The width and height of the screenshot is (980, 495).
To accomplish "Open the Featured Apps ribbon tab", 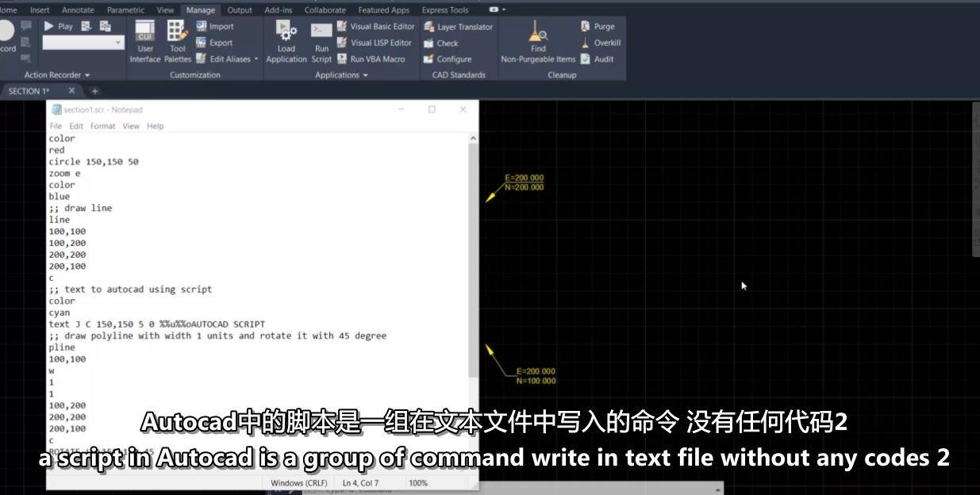I will pos(384,10).
